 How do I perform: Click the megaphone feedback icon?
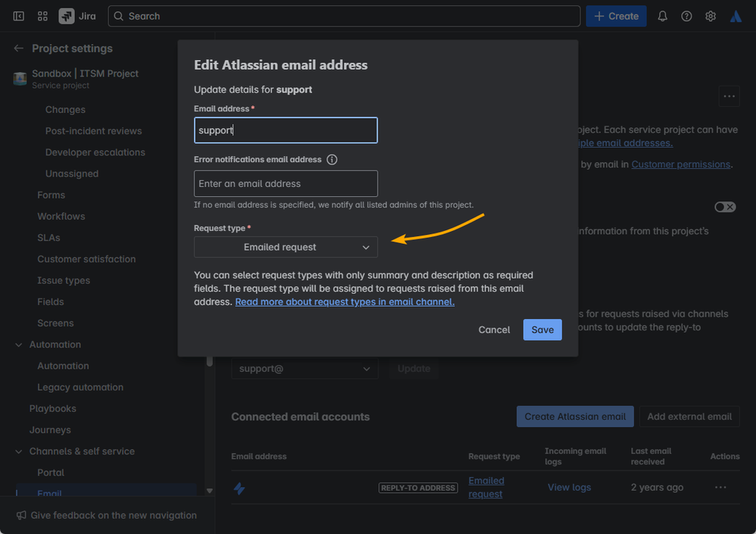click(21, 515)
